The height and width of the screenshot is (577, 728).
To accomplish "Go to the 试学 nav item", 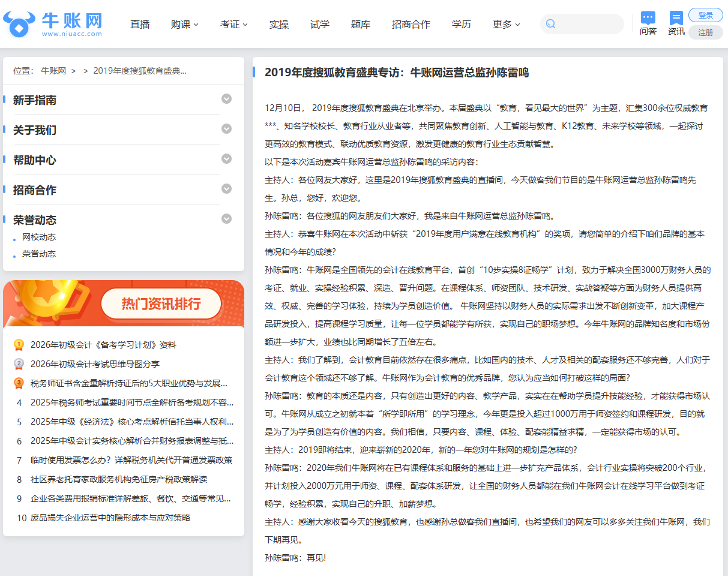I will point(320,24).
